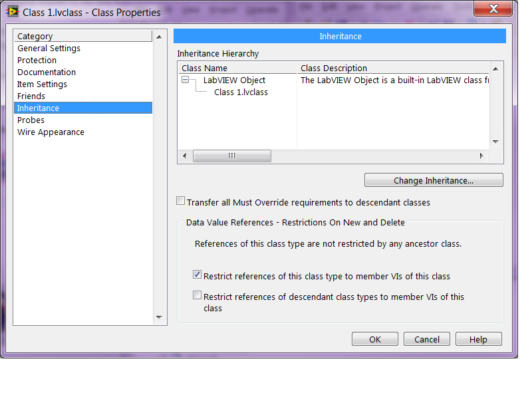Screen dimensions: 532x399
Task: Click the LabVIEW class icon in title bar
Action: [13, 12]
